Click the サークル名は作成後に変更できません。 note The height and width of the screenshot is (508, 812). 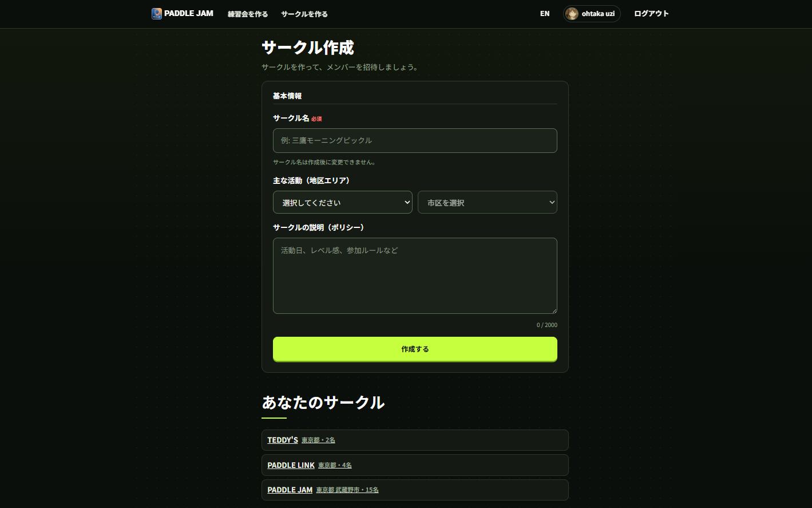tap(324, 162)
